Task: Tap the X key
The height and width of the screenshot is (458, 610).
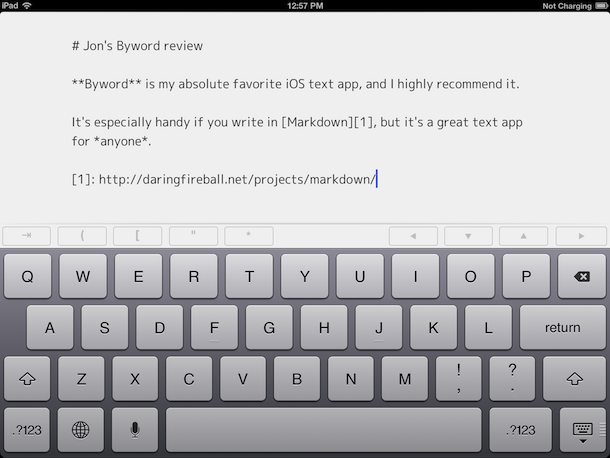Action: [135, 379]
